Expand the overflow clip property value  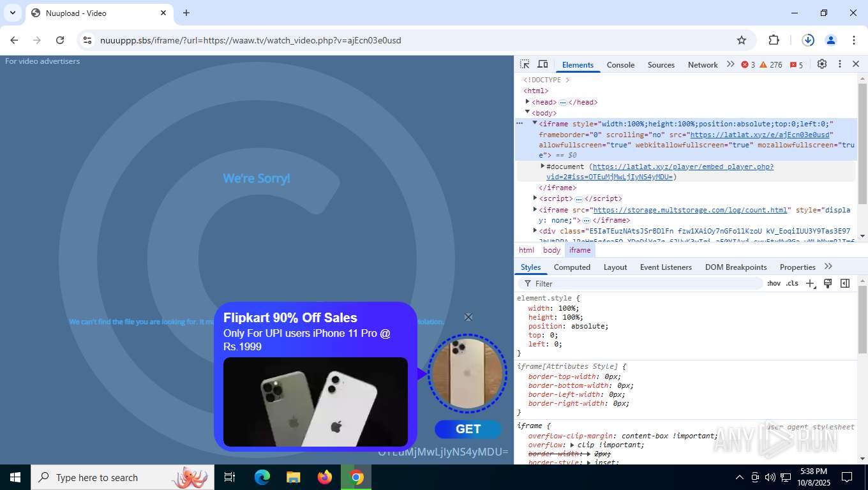pos(572,445)
